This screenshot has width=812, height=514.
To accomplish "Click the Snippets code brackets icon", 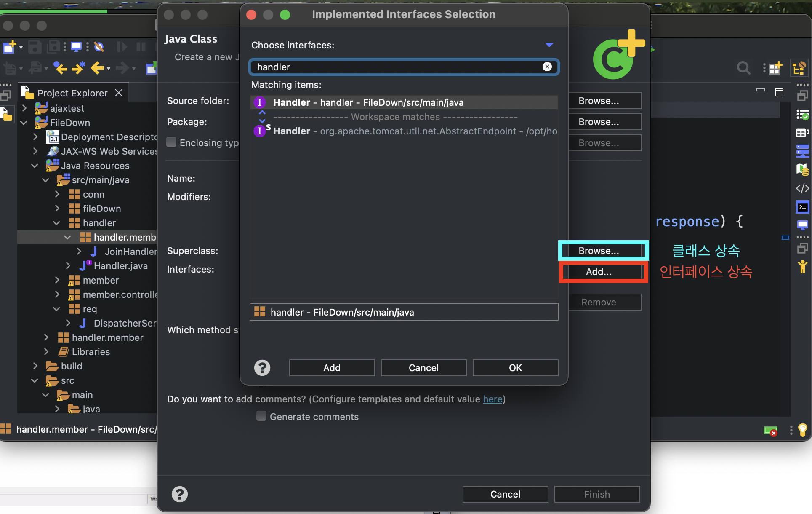I will click(802, 188).
